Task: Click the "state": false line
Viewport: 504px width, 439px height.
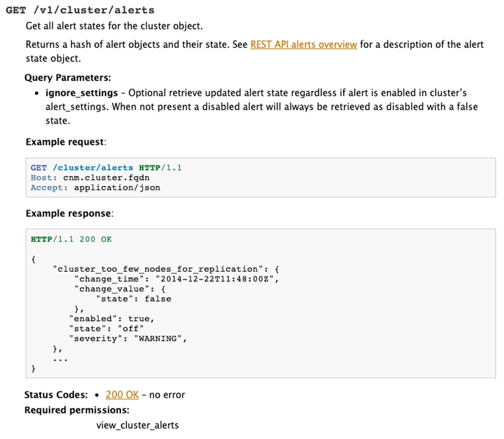Action: (134, 299)
